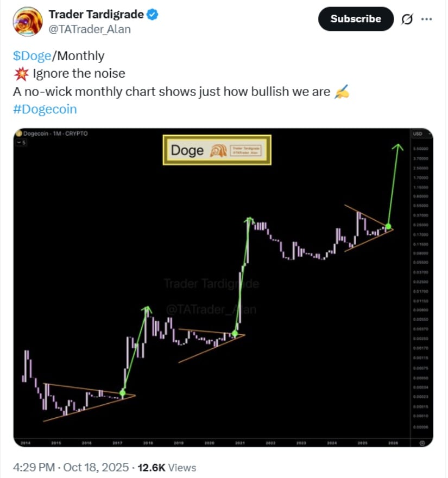Click the green dot on the 2025 triangle

389,226
